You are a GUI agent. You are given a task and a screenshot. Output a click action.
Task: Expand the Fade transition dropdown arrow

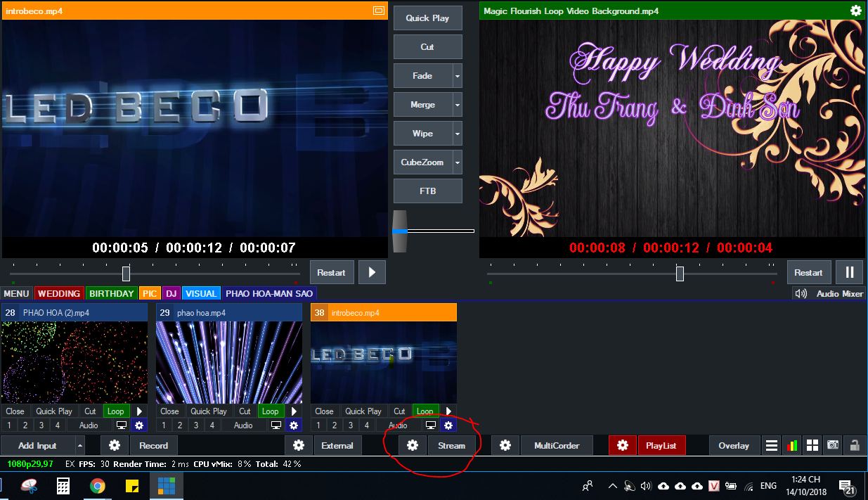coord(458,76)
